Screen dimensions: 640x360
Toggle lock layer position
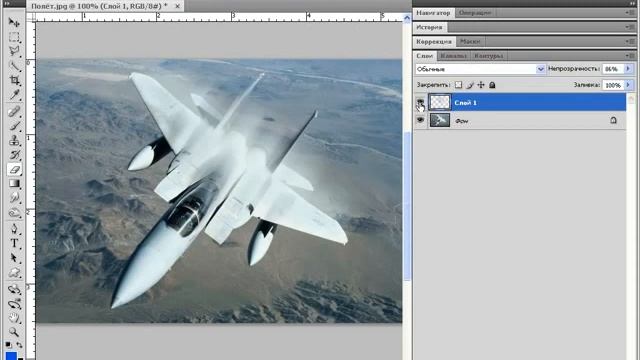(481, 85)
